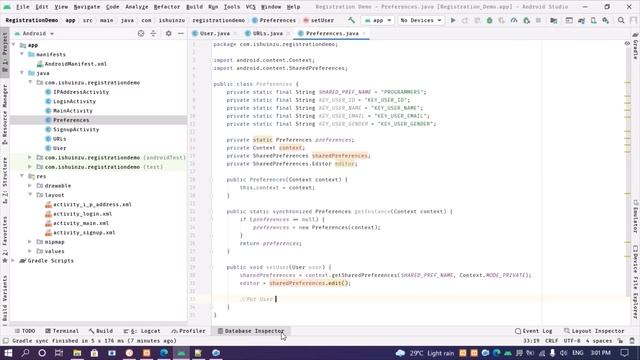640x360 pixels.
Task: Expand the androidTest package
Action: coord(30,158)
